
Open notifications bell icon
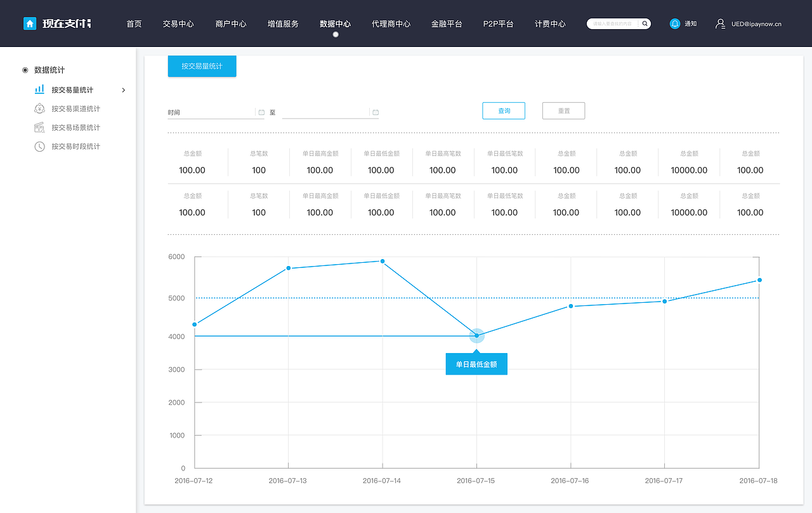click(675, 23)
